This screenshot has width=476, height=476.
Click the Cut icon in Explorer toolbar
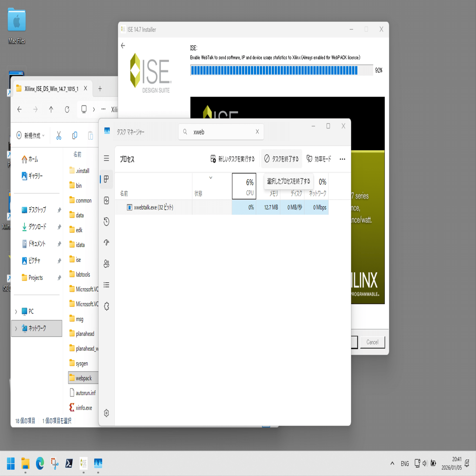(x=59, y=135)
